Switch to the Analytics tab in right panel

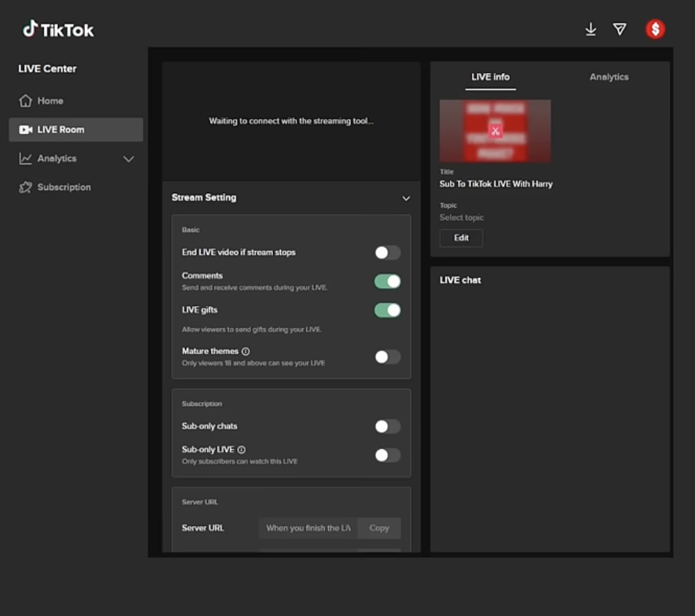tap(609, 77)
